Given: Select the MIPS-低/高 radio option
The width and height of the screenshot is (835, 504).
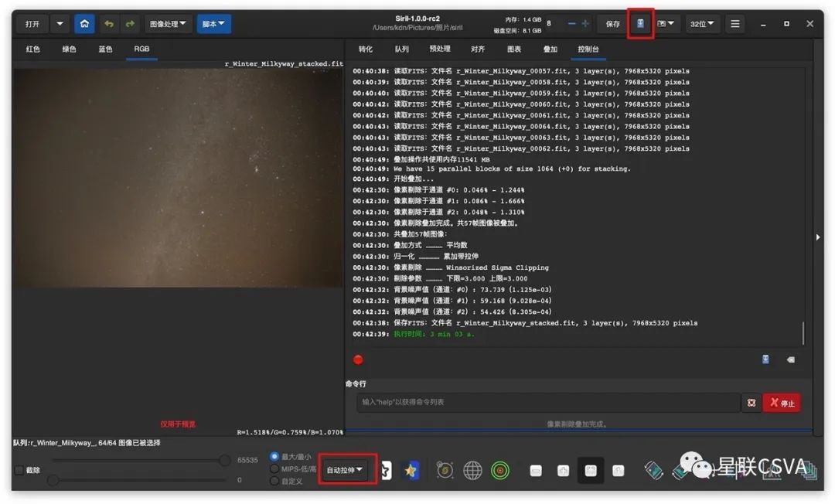Looking at the screenshot, I should pyautogui.click(x=274, y=468).
